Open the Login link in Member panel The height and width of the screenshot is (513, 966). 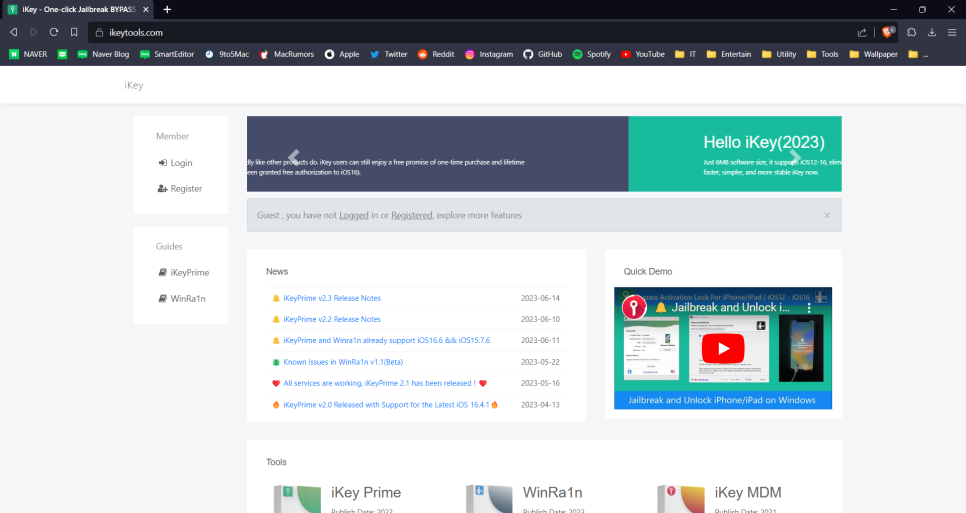click(x=175, y=163)
